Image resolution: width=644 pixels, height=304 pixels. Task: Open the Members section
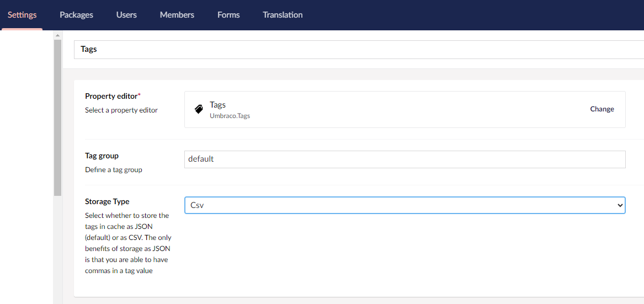tap(177, 15)
